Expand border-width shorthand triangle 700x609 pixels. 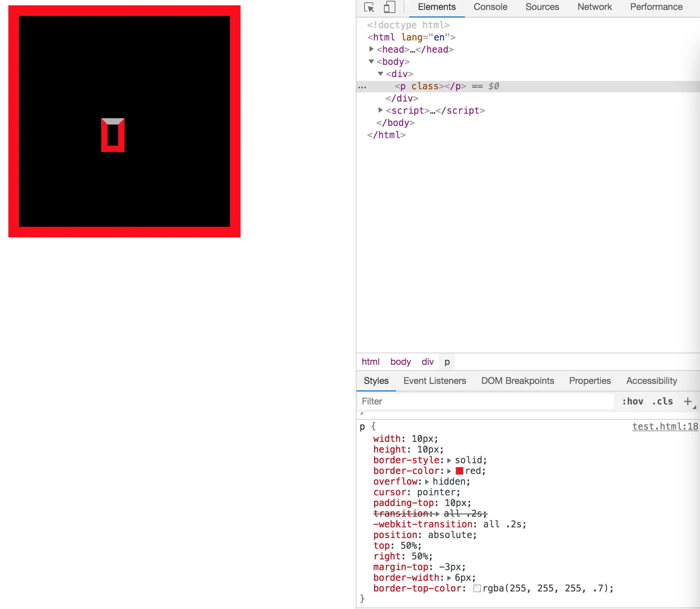click(x=449, y=578)
